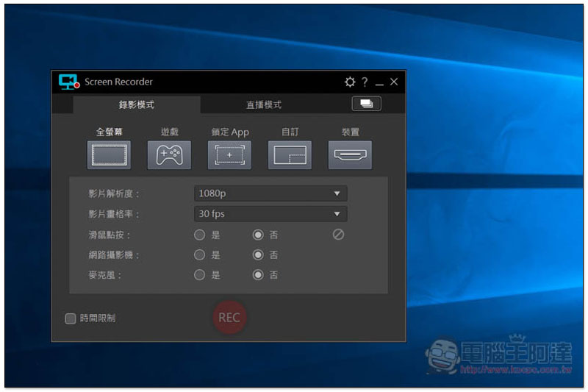Start recording with the REC button
The width and height of the screenshot is (588, 392).
(x=229, y=318)
